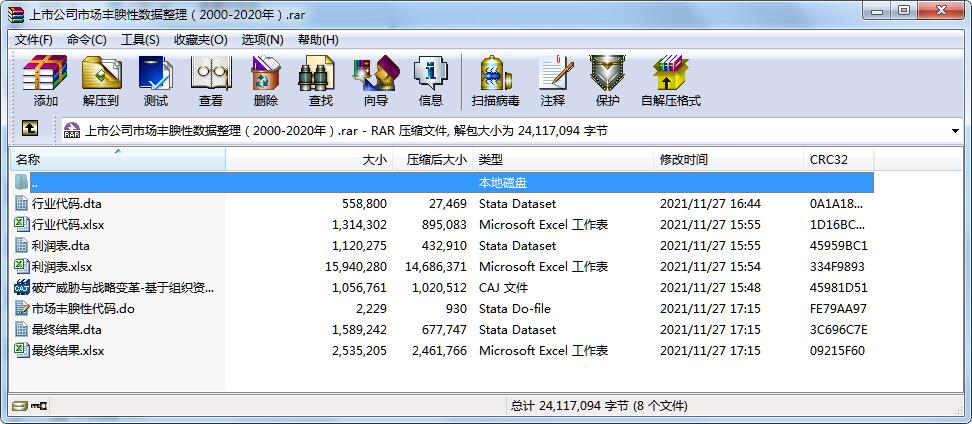The height and width of the screenshot is (424, 972).
Task: Click the icon of 最终结果.dta
Action: pos(21,330)
